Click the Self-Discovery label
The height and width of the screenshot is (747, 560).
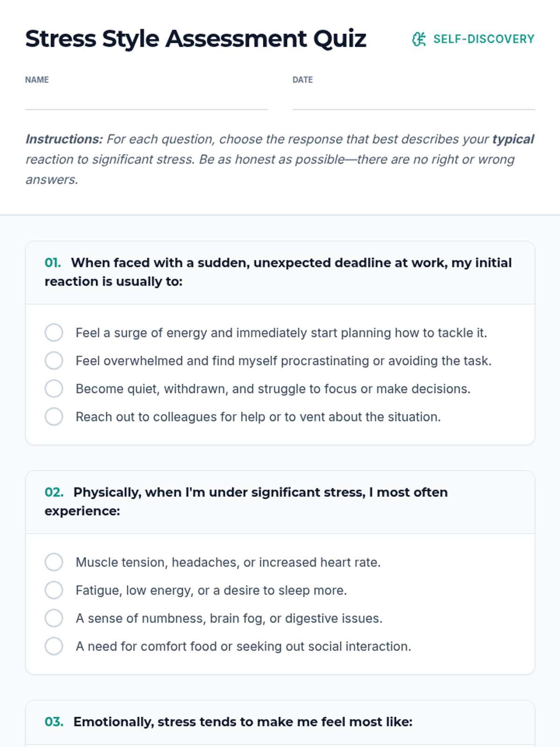click(483, 39)
